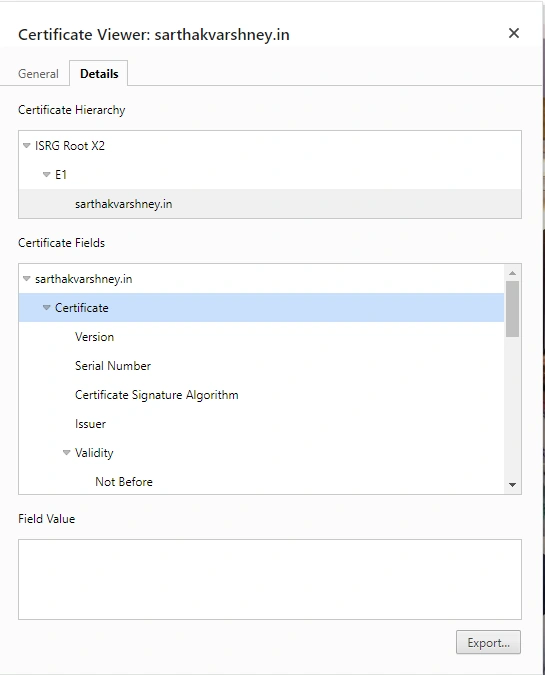Image resolution: width=545 pixels, height=675 pixels.
Task: Select the Certificate field row
Action: (x=261, y=307)
